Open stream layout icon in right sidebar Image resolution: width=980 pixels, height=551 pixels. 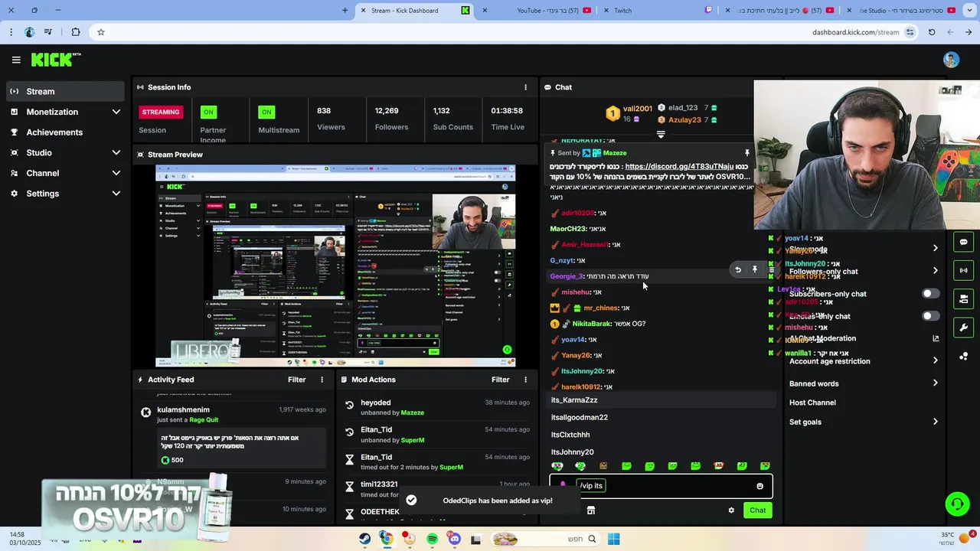[x=963, y=298]
